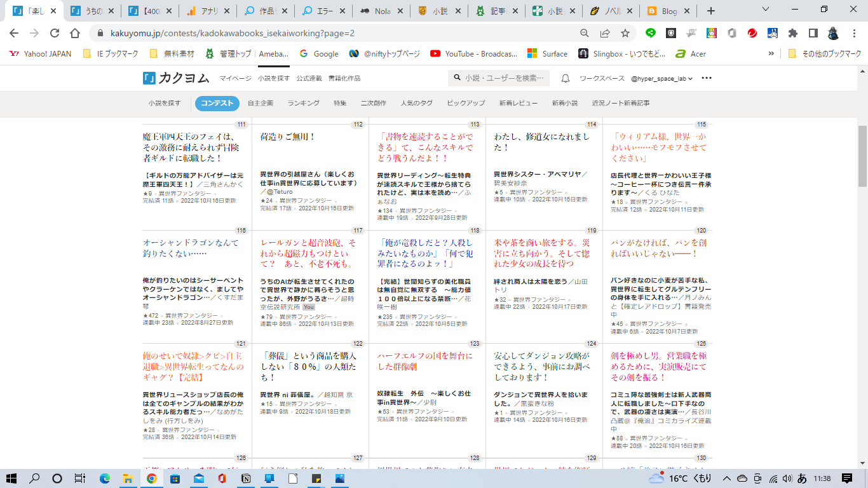Screen dimensions: 868x488
Task: Bookmark this page with the star icon
Action: pos(625,33)
